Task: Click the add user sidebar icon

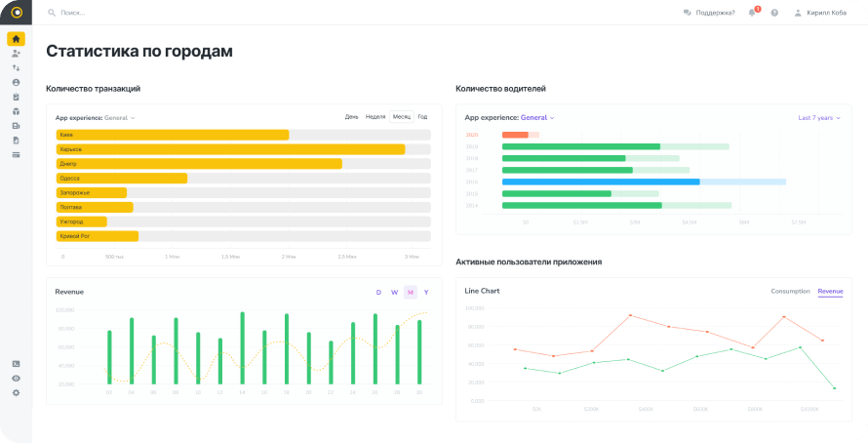Action: 16,54
